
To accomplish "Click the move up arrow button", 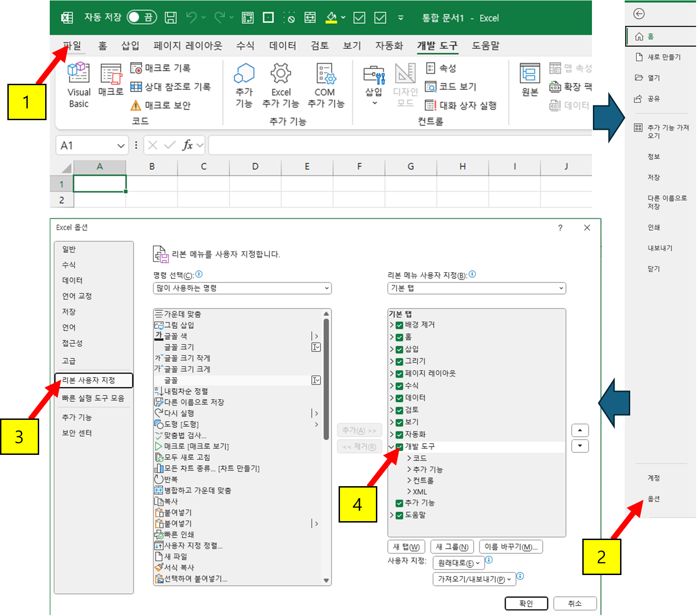I will pyautogui.click(x=580, y=430).
